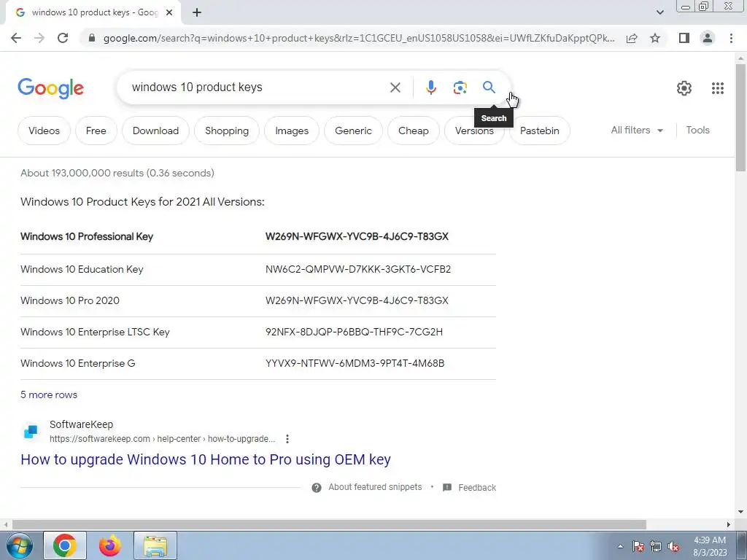
Task: Open Google quick settings gear
Action: pos(684,88)
